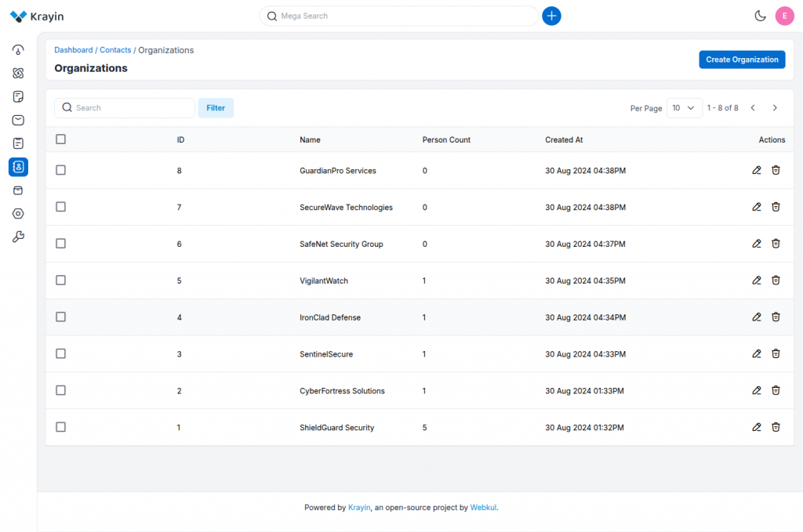Image resolution: width=803 pixels, height=532 pixels.
Task: Delete SafeNet Security Group organization
Action: click(776, 244)
